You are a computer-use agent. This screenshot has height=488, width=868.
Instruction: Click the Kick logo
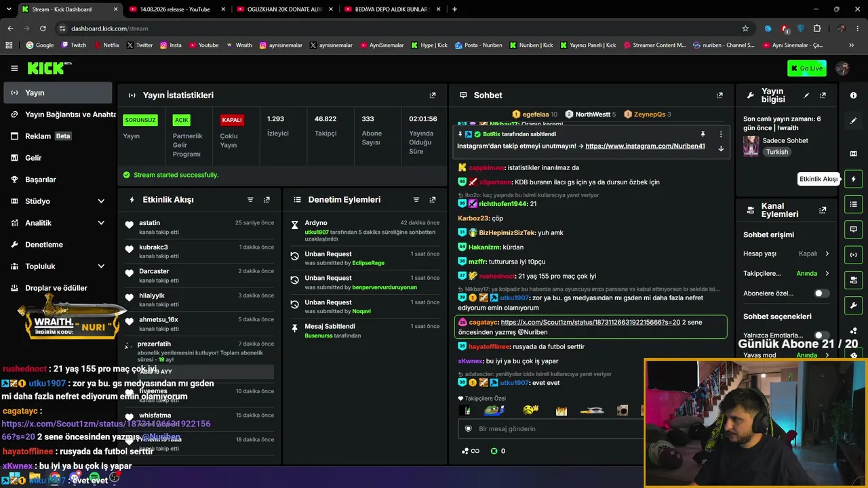pos(50,68)
